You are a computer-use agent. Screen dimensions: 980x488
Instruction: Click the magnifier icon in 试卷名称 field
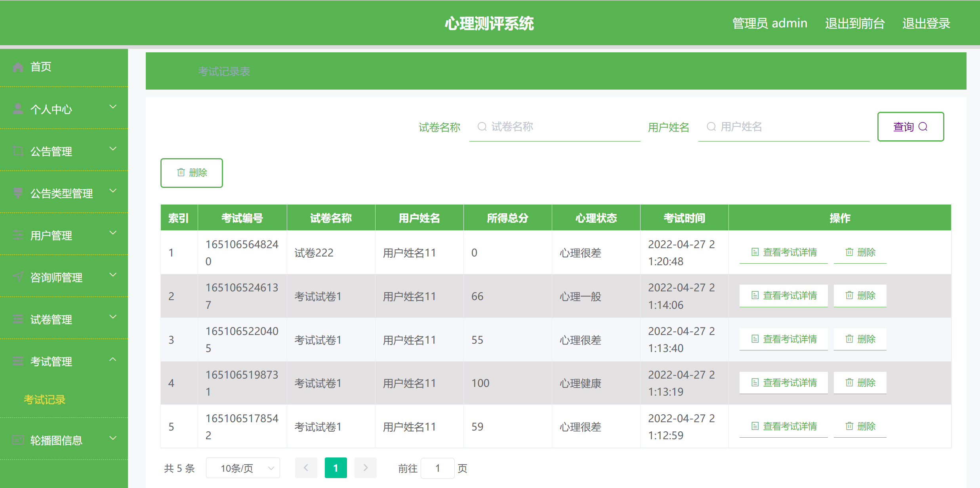point(482,126)
